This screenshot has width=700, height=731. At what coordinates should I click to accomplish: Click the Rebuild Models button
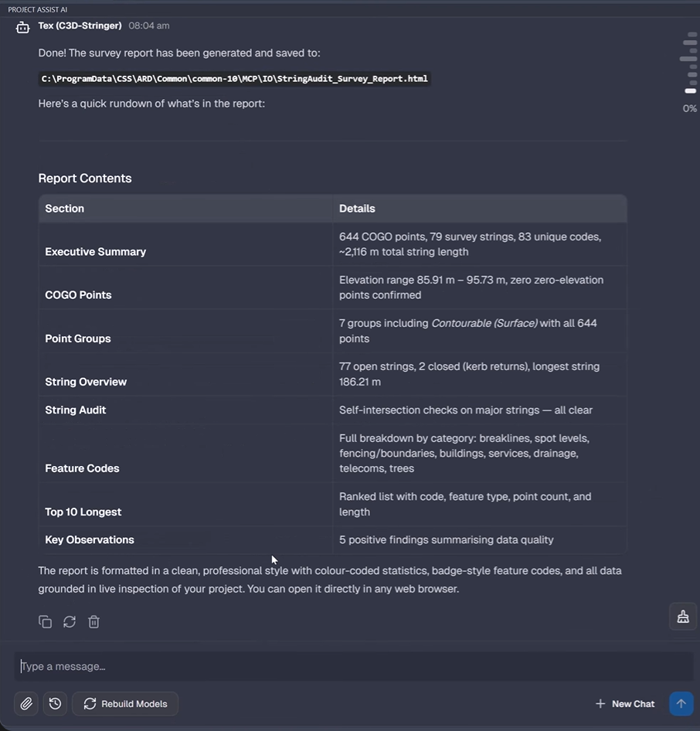(125, 703)
